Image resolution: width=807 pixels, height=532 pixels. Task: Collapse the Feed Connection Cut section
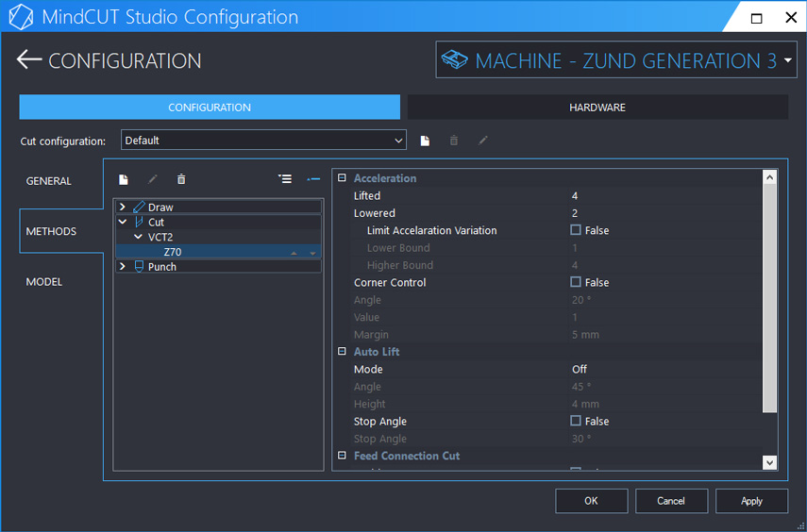tap(342, 456)
